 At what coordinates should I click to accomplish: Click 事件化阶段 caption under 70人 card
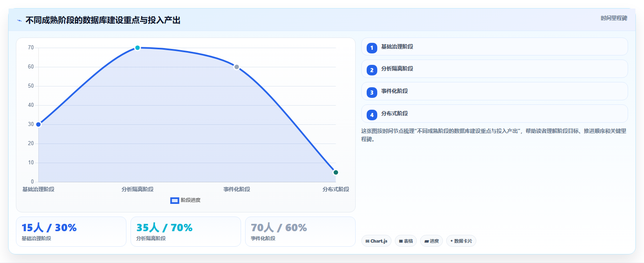263,239
